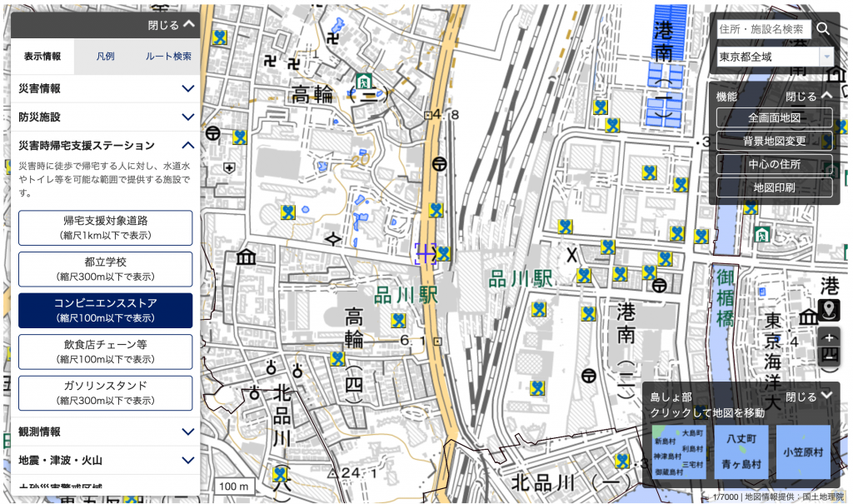Image resolution: width=853 pixels, height=504 pixels.
Task: Click the 全画面地図 button
Action: click(774, 117)
